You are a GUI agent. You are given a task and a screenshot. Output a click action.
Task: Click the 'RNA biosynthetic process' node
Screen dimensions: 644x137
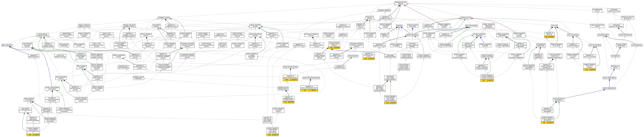(61, 78)
